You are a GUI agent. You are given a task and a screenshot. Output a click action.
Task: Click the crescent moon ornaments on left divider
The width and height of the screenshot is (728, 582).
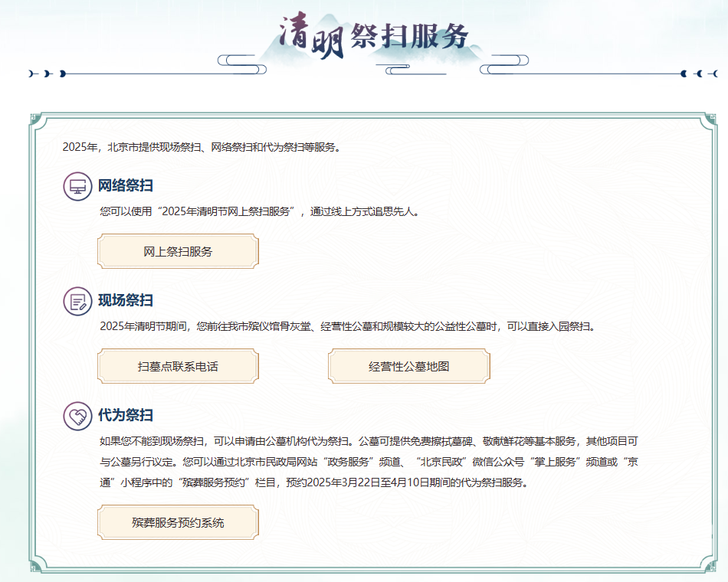(x=48, y=74)
